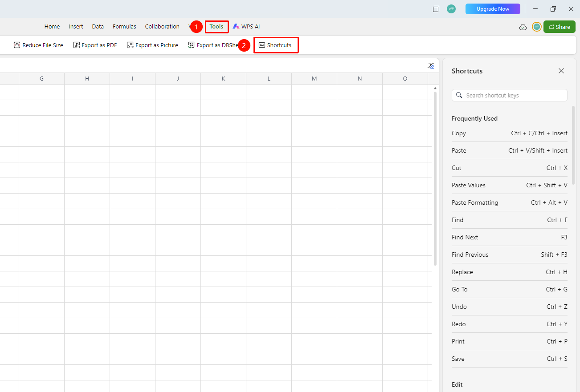Viewport: 580px width, 392px height.
Task: Click the overlapping-squares window icon beside the WP avatar
Action: 436,9
